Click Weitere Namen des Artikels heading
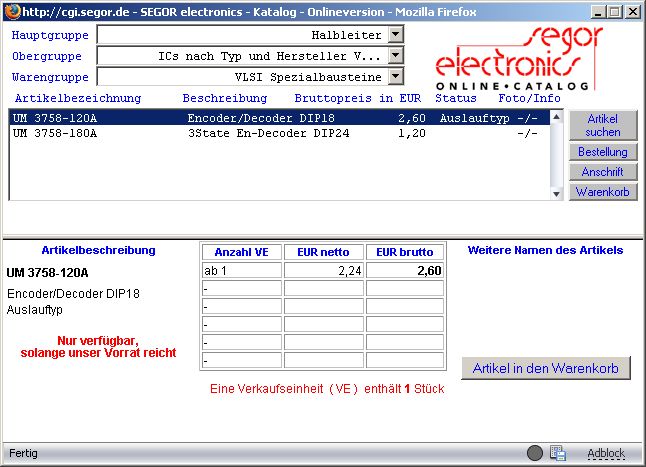The height and width of the screenshot is (467, 646). coord(545,250)
